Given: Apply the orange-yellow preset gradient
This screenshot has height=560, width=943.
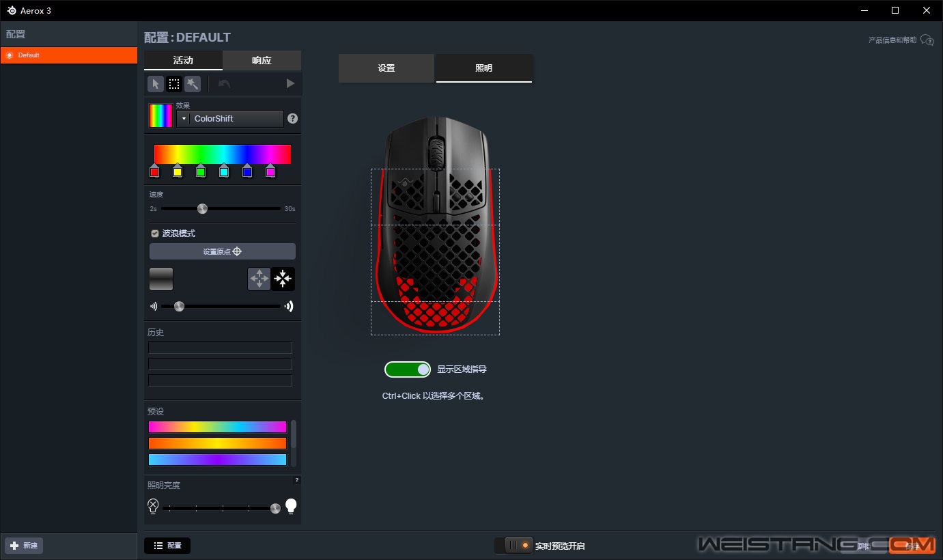Looking at the screenshot, I should 217,443.
